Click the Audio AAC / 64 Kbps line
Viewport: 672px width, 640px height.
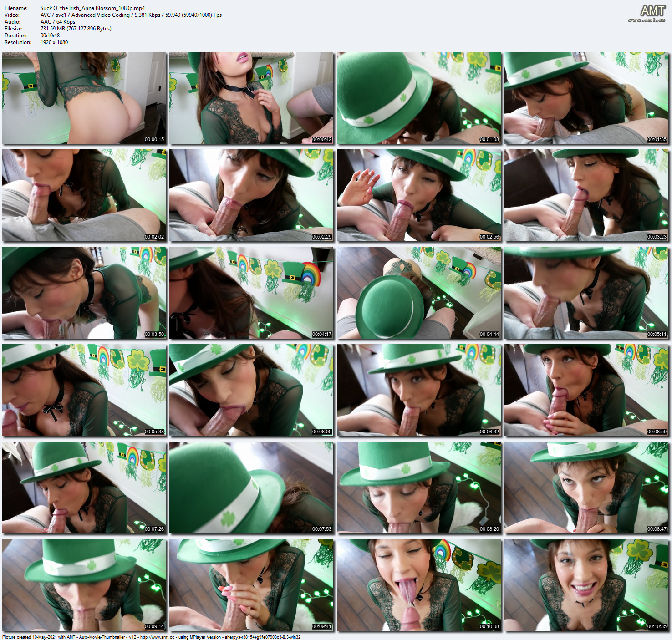coord(58,22)
